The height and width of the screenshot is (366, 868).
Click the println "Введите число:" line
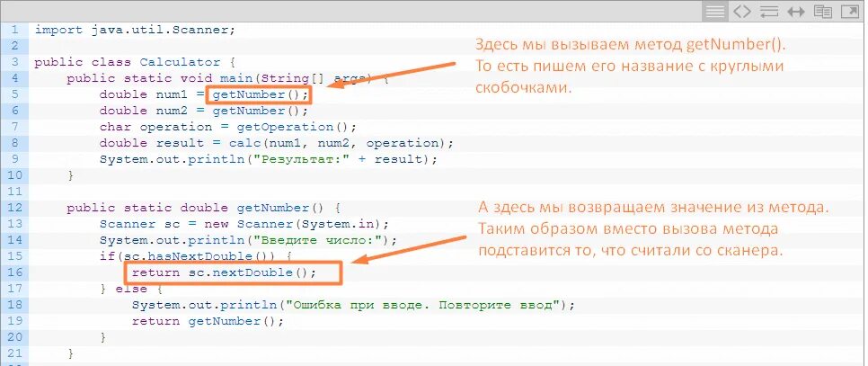pos(249,240)
